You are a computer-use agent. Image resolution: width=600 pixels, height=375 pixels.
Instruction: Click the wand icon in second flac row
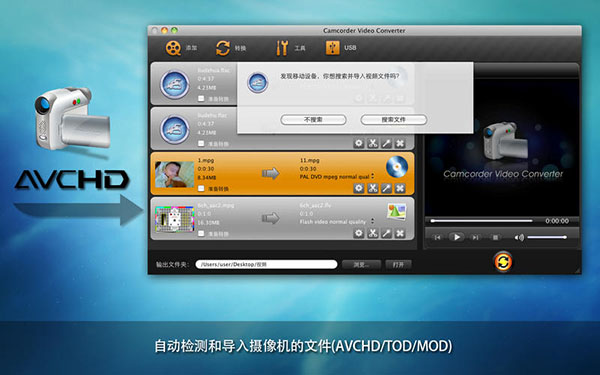pyautogui.click(x=386, y=143)
